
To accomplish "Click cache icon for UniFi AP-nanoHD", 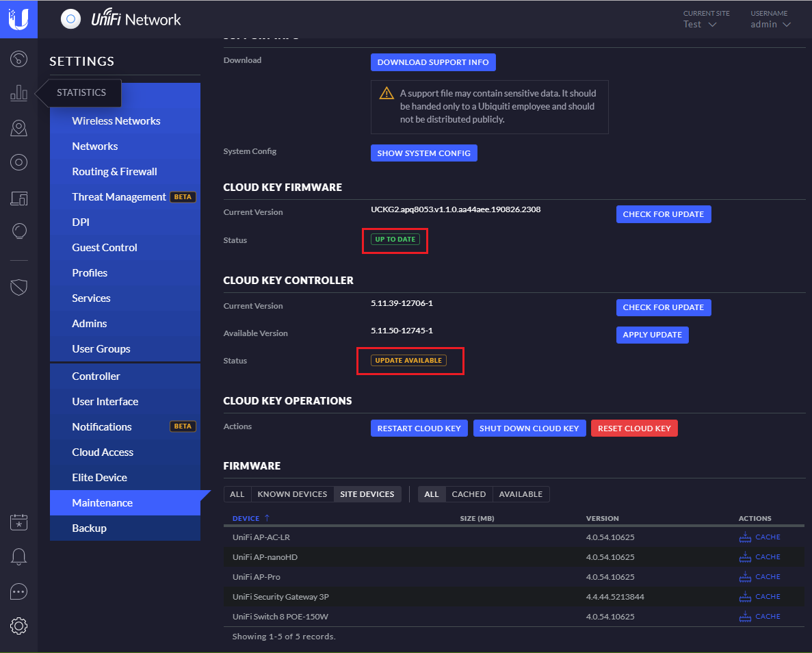I will [745, 556].
